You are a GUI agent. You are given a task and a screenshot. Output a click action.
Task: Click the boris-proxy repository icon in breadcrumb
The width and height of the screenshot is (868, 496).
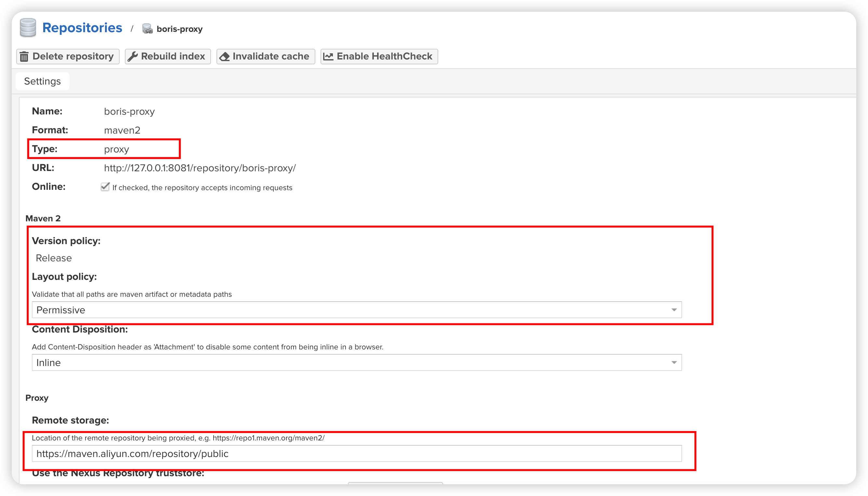[x=147, y=29]
